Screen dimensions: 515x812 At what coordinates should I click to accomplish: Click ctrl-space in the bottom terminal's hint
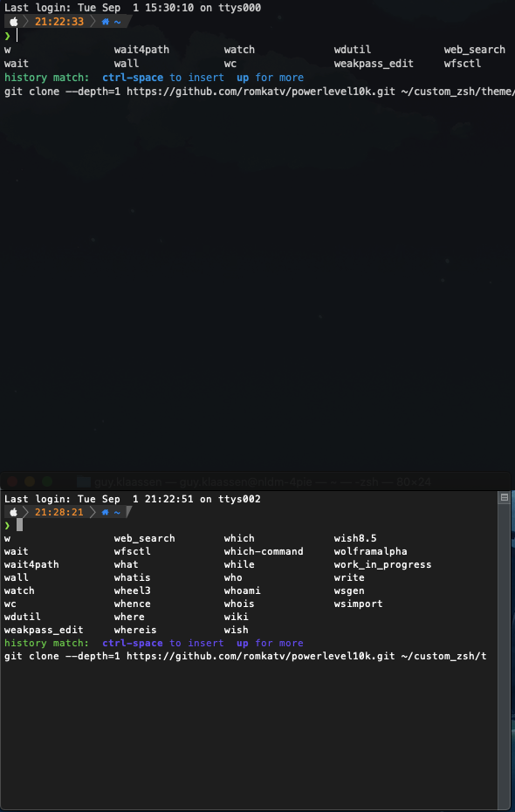click(133, 643)
